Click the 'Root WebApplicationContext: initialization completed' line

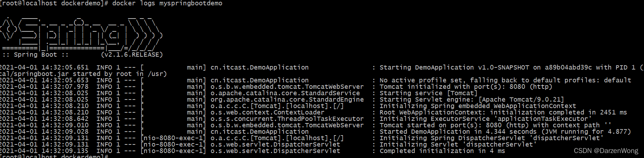(x=503, y=112)
